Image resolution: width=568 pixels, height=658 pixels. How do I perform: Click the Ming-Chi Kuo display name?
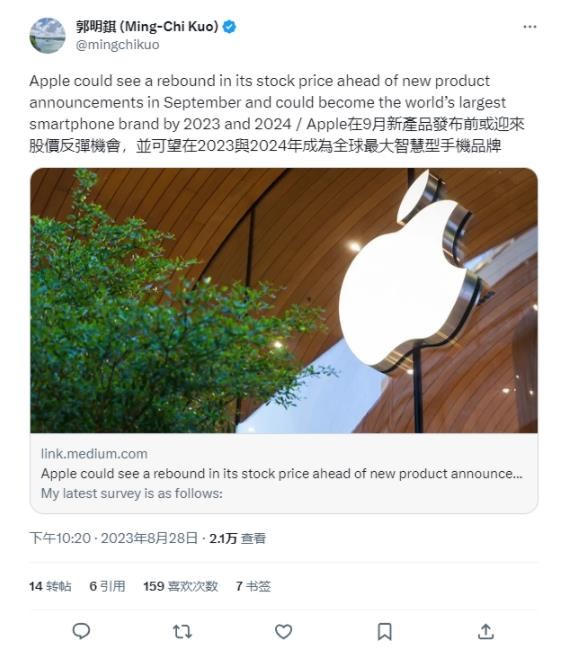point(147,27)
